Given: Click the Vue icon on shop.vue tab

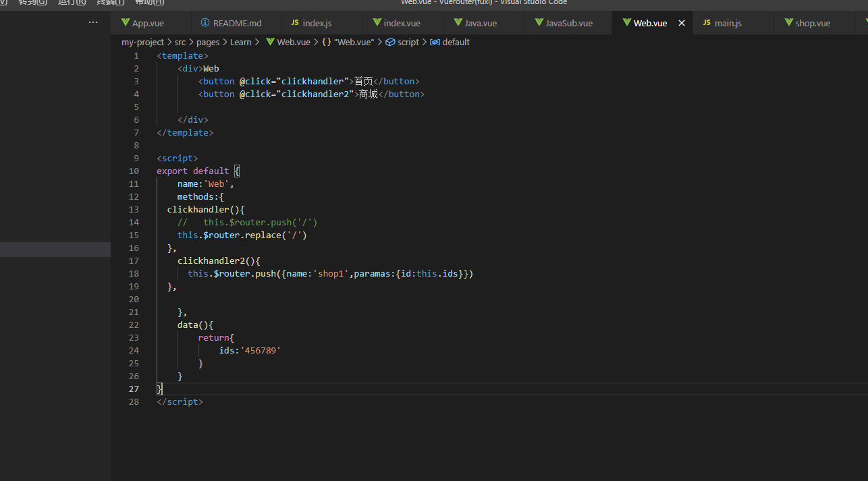Looking at the screenshot, I should click(789, 22).
